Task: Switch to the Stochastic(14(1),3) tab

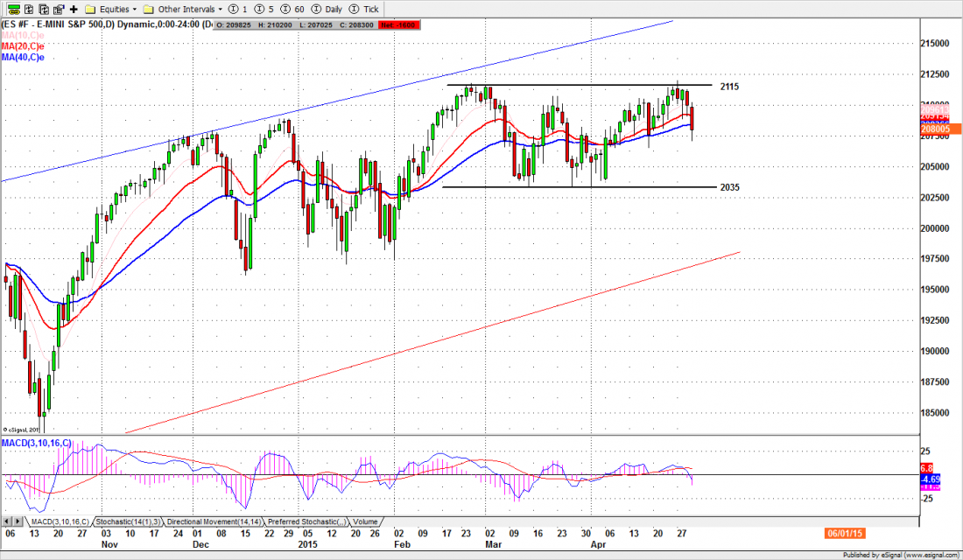Action: [127, 521]
